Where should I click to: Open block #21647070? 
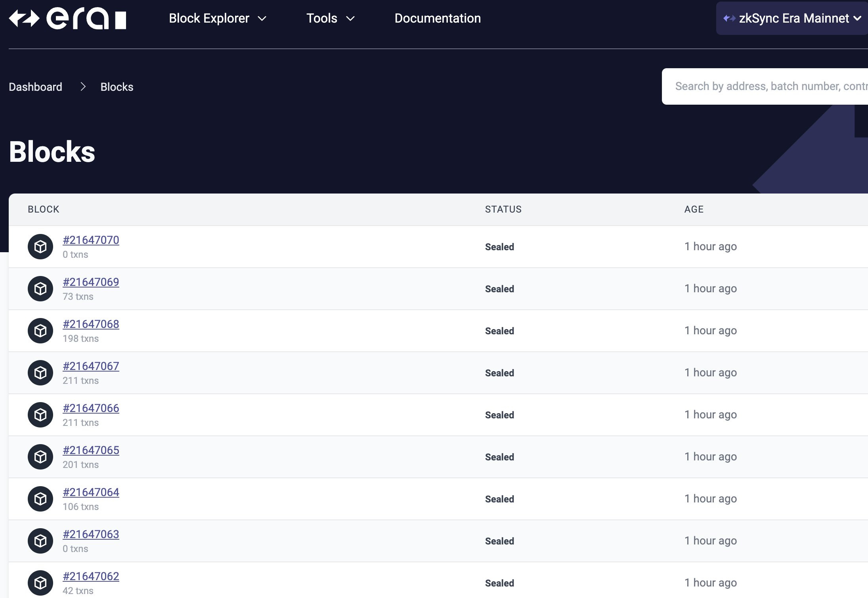point(91,240)
